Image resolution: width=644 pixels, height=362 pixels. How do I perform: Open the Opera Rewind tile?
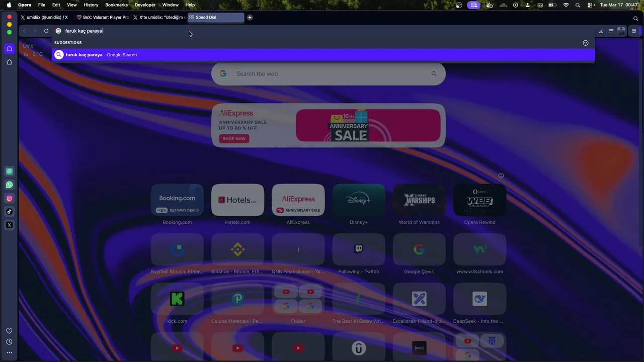[x=479, y=200]
